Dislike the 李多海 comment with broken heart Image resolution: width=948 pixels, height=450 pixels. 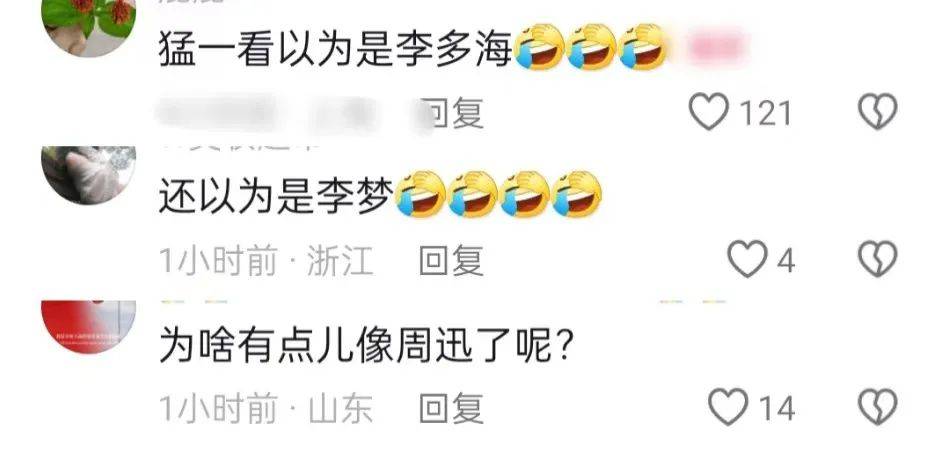pos(878,112)
